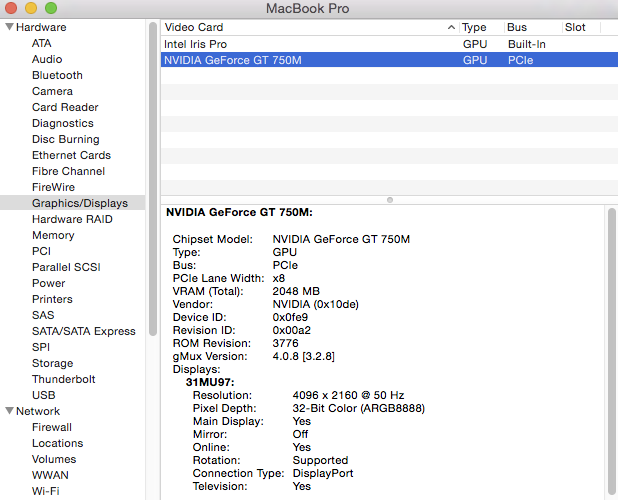Viewport: 618px width, 500px height.
Task: Select Locations under Network
Action: coord(58,443)
